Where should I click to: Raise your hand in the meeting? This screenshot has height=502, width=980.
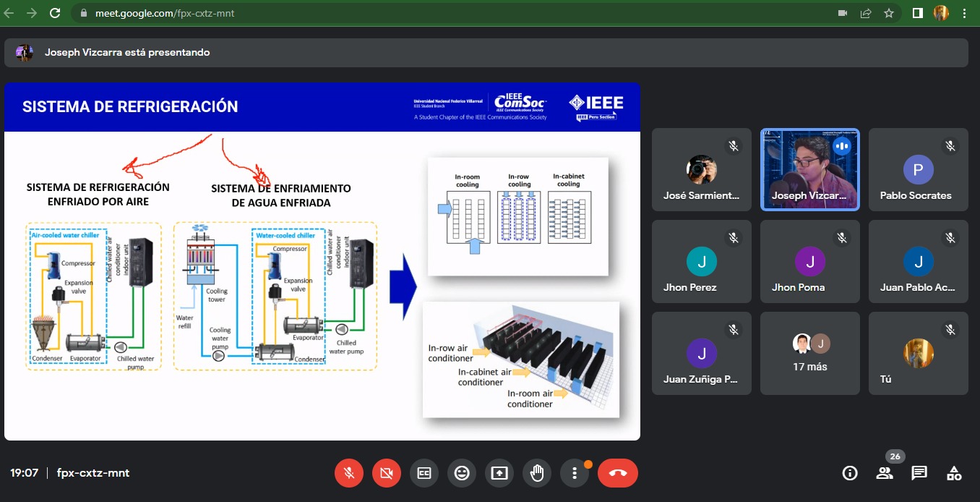click(x=537, y=473)
